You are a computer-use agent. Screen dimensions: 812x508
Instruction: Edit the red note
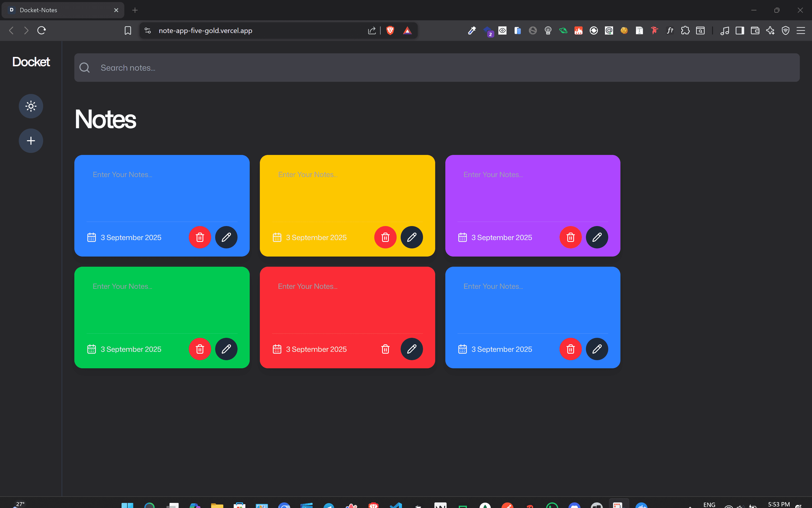(x=412, y=349)
